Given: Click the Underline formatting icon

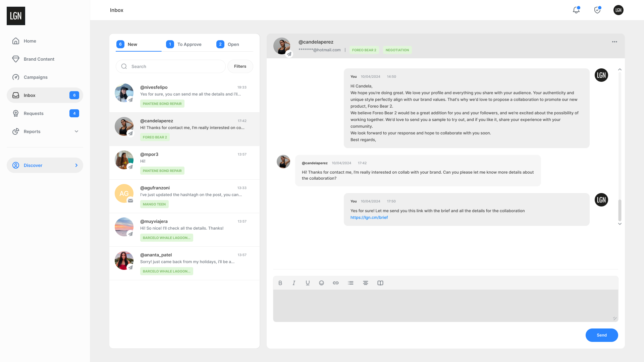Looking at the screenshot, I should 308,283.
